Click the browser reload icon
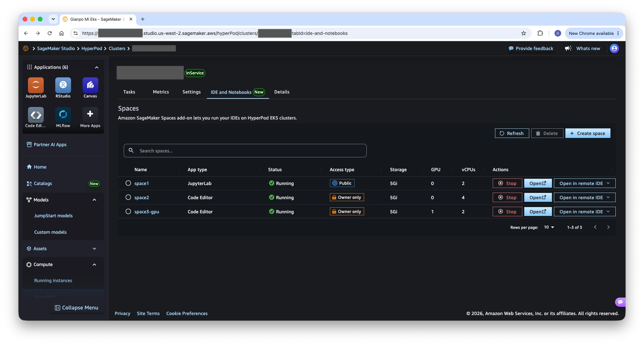This screenshot has width=644, height=345. click(x=50, y=33)
